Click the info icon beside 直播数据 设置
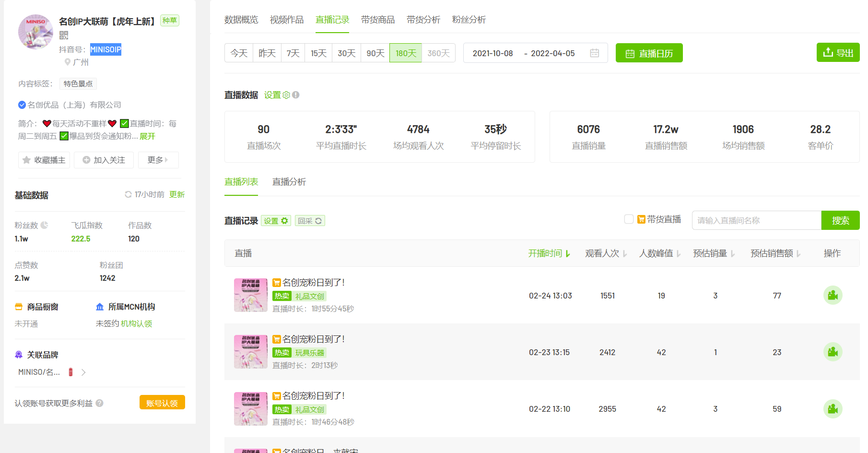The image size is (868, 453). coord(296,95)
